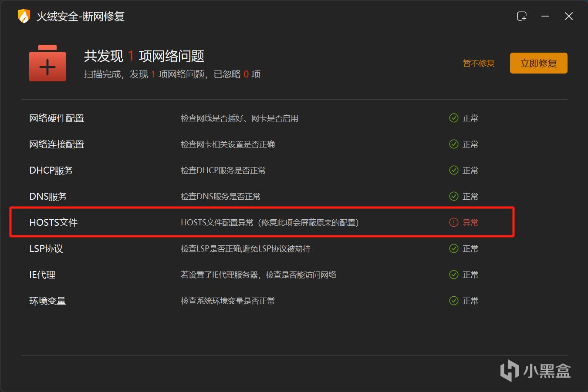
Task: Select the 网络硬件配置 item
Action: point(57,118)
